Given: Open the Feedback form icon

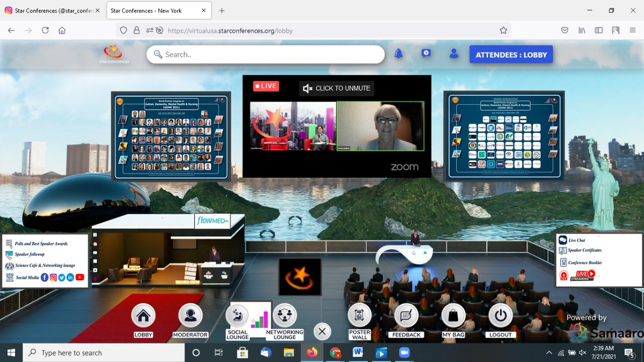Looking at the screenshot, I should click(x=406, y=316).
